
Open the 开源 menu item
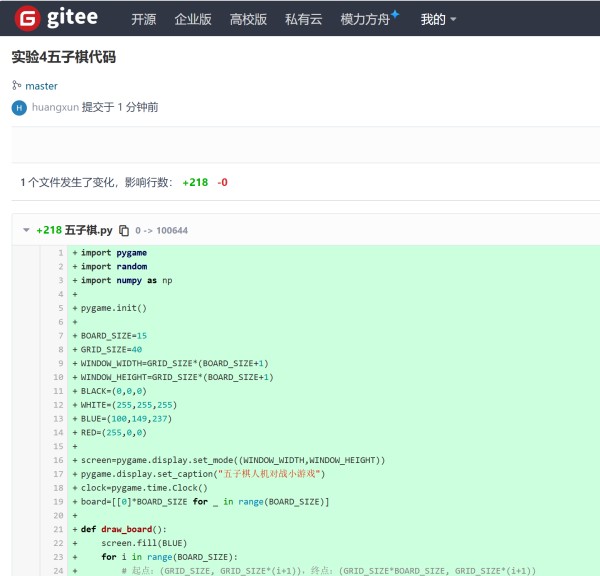144,19
